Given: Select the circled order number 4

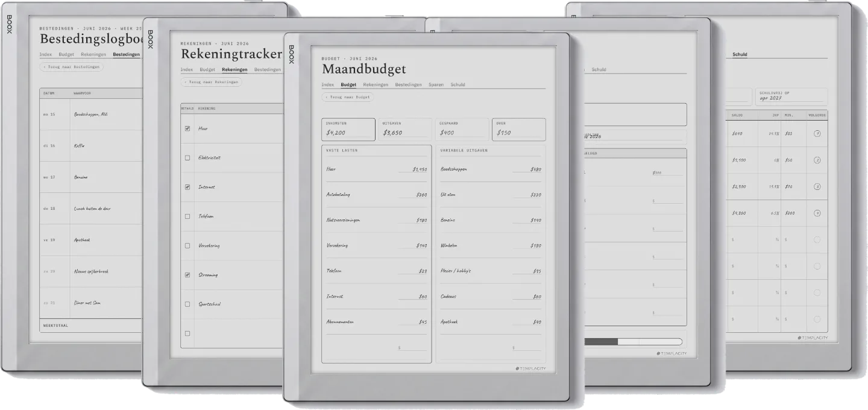Looking at the screenshot, I should point(817,213).
